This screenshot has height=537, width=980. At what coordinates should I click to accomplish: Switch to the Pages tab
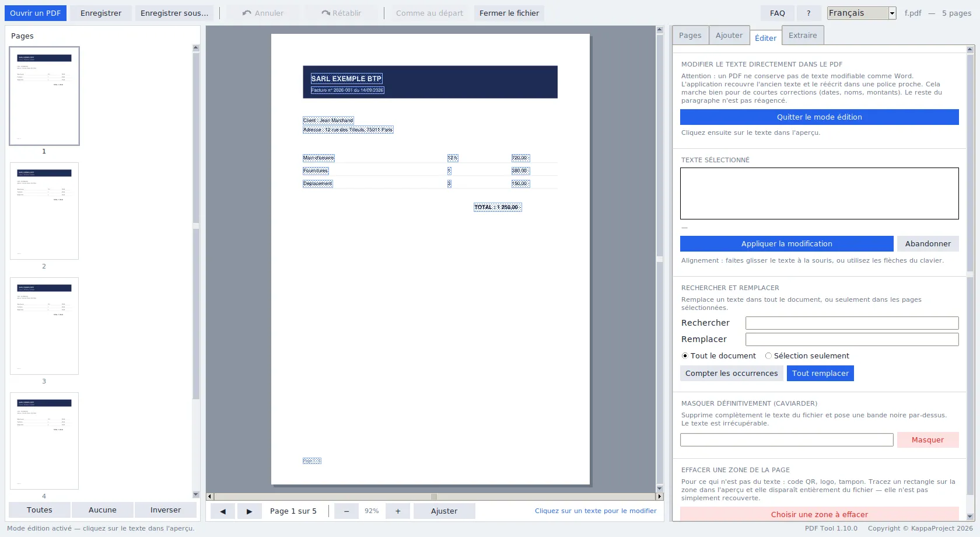[690, 35]
